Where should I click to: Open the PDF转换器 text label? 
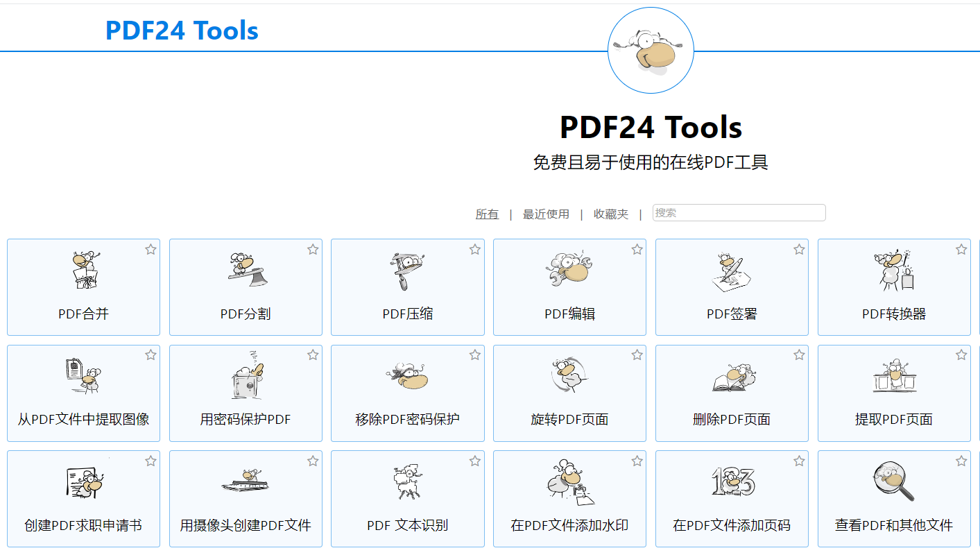tap(894, 314)
